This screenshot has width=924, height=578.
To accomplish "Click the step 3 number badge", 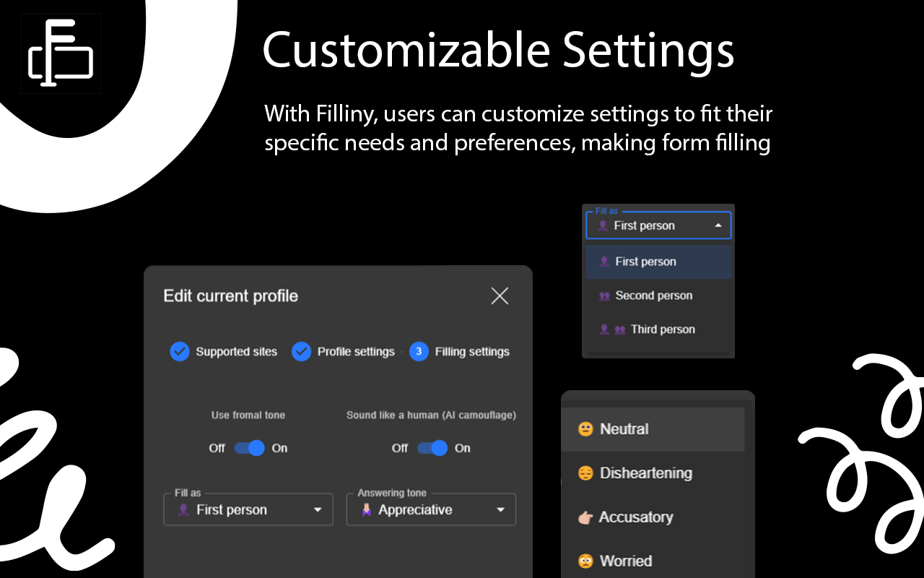I will [x=419, y=352].
